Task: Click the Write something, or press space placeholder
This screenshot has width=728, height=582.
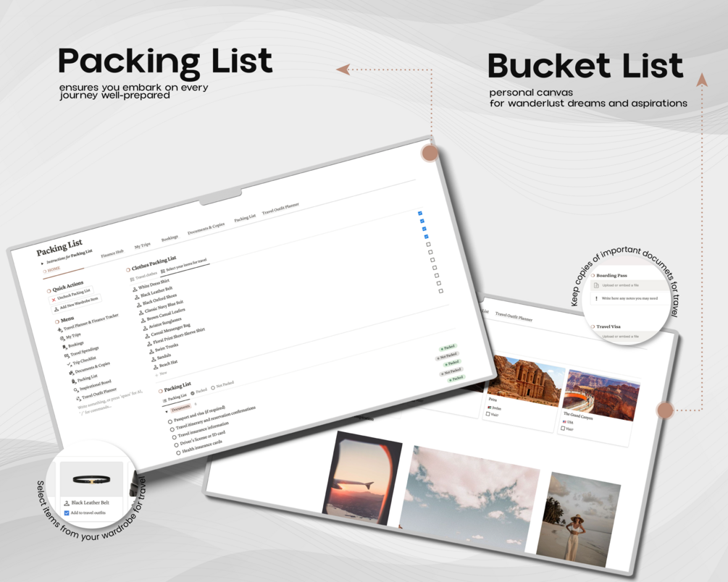Action: [112, 402]
